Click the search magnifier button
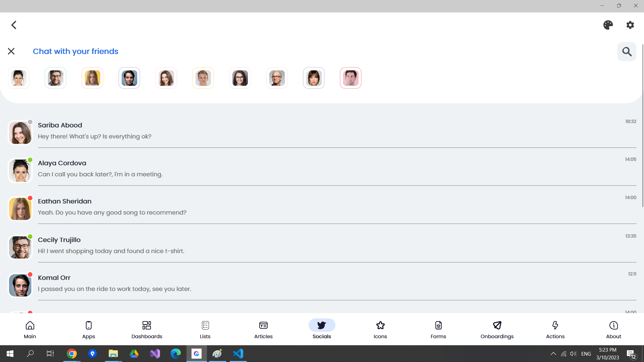The height and width of the screenshot is (362, 644). pos(627,52)
